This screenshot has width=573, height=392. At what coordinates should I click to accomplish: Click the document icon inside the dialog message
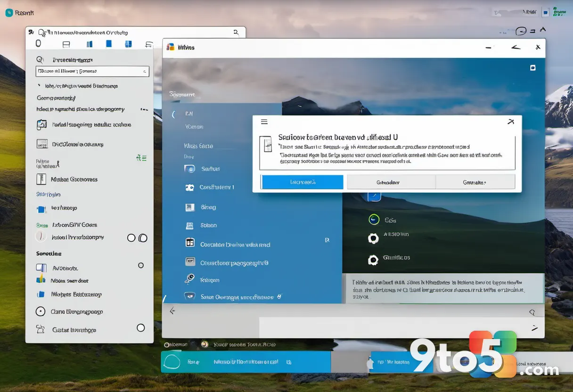tap(267, 144)
